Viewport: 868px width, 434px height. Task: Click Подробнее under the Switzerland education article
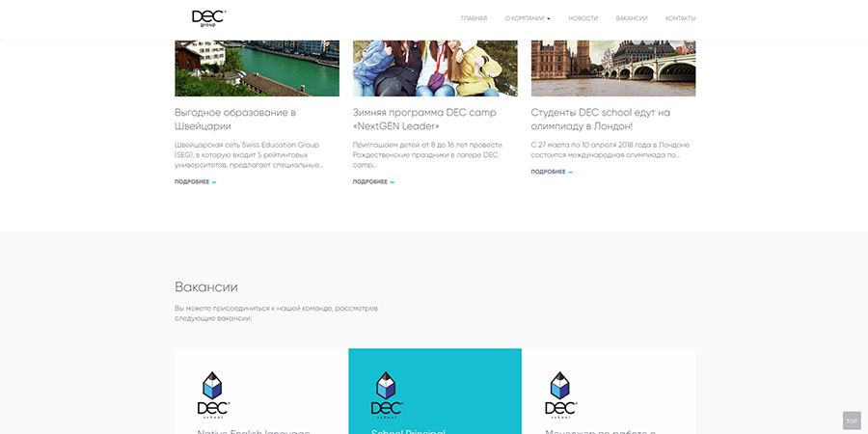click(195, 181)
